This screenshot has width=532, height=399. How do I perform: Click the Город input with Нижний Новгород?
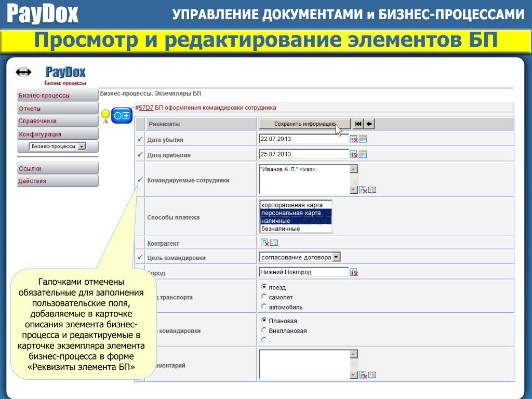pyautogui.click(x=303, y=272)
